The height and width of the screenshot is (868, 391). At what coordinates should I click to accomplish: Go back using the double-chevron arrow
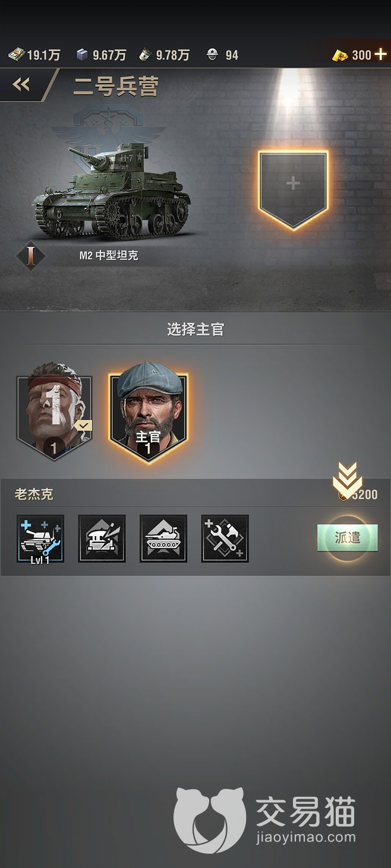click(x=21, y=85)
